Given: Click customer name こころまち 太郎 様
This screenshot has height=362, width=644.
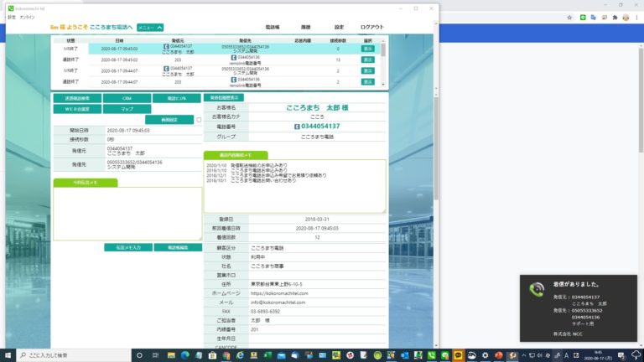Looking at the screenshot, I should click(317, 107).
